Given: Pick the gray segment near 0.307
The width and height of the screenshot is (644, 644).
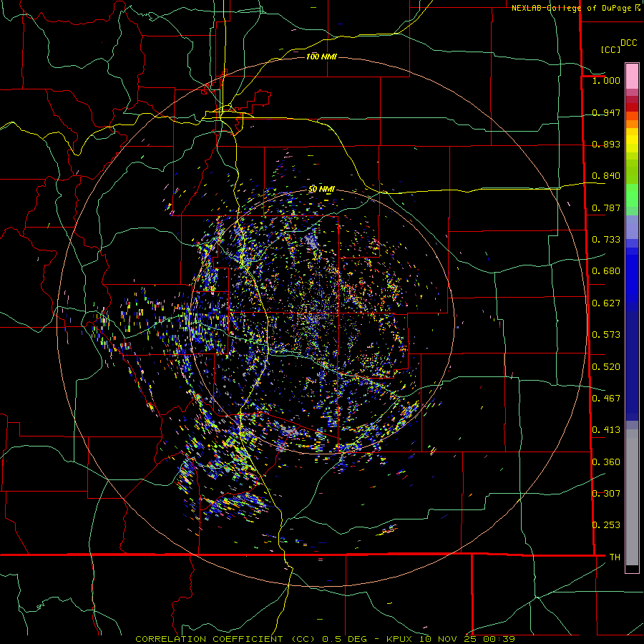Looking at the screenshot, I should coord(632,497).
